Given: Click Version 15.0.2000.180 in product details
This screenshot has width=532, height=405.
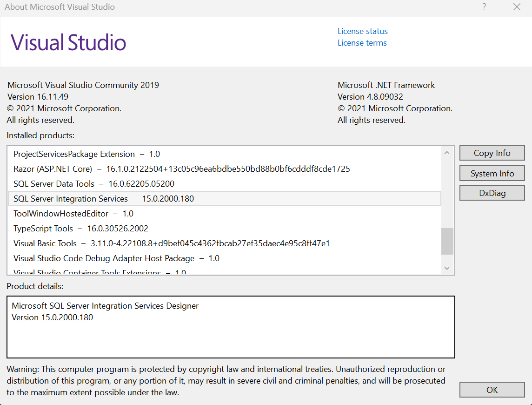Looking at the screenshot, I should tap(52, 317).
